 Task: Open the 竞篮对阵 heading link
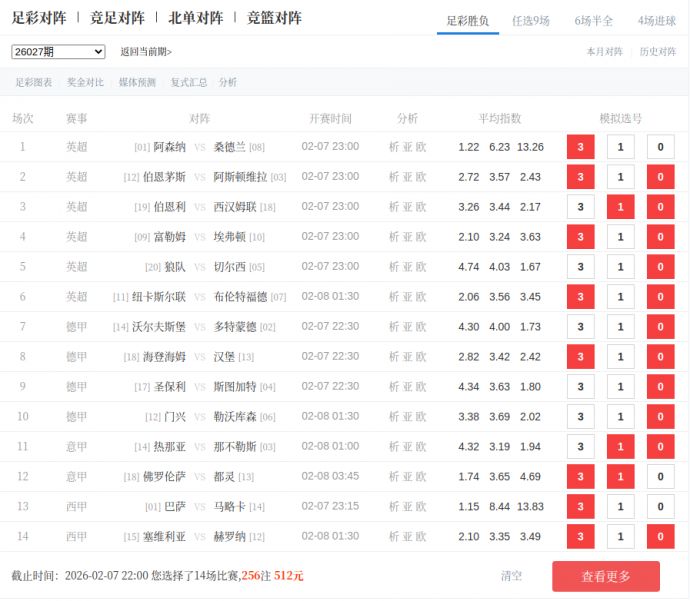274,18
